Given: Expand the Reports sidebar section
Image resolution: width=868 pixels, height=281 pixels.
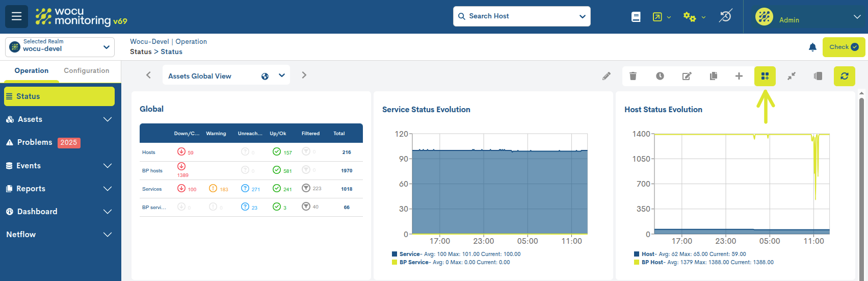Looking at the screenshot, I should pyautogui.click(x=108, y=189).
